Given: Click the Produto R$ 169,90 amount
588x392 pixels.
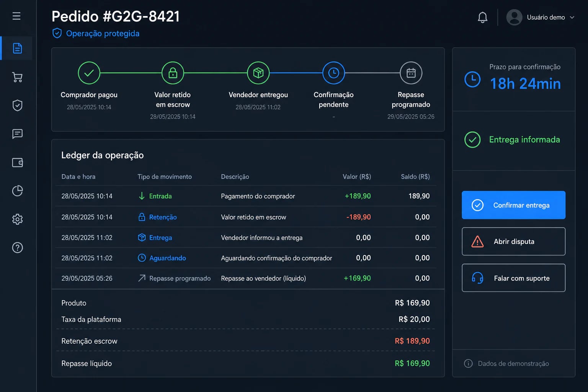Looking at the screenshot, I should pyautogui.click(x=412, y=303).
